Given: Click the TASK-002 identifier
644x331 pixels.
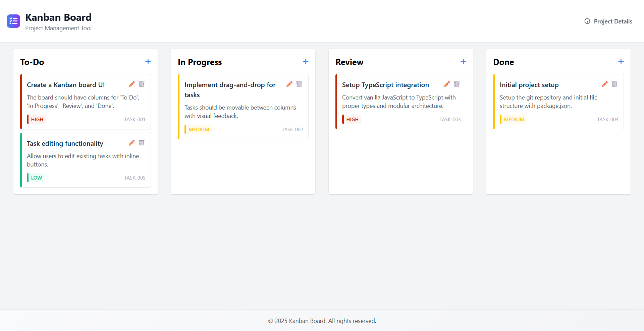Looking at the screenshot, I should tap(292, 130).
